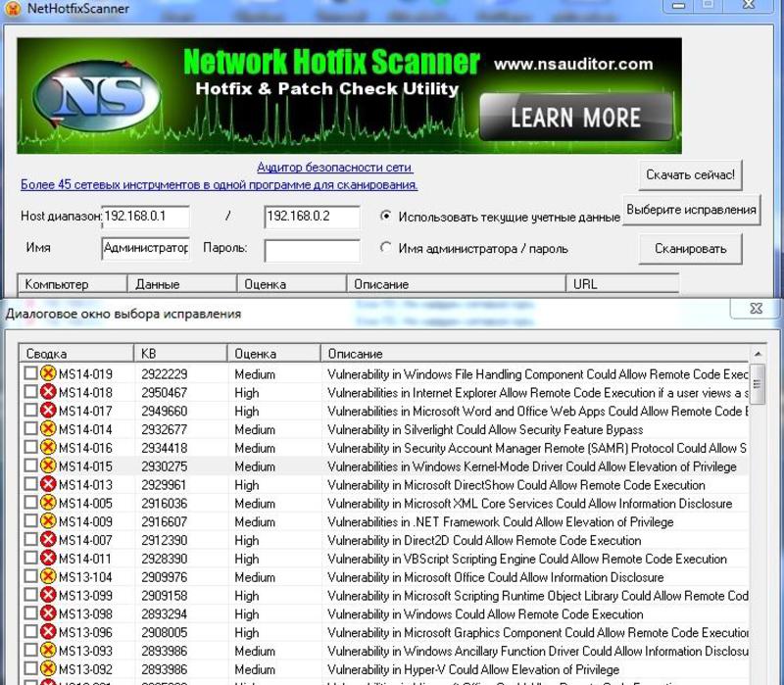
Task: Check the MS14-009 hotfix checkbox
Action: point(30,521)
